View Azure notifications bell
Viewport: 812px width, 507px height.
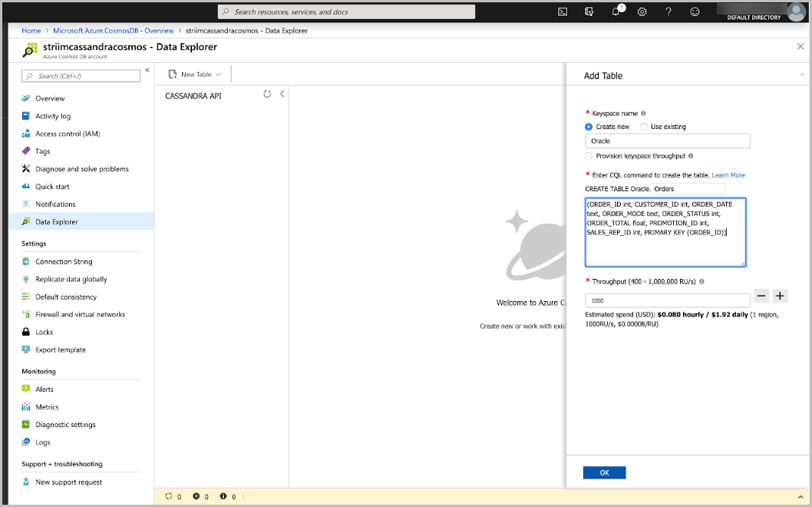tap(616, 12)
